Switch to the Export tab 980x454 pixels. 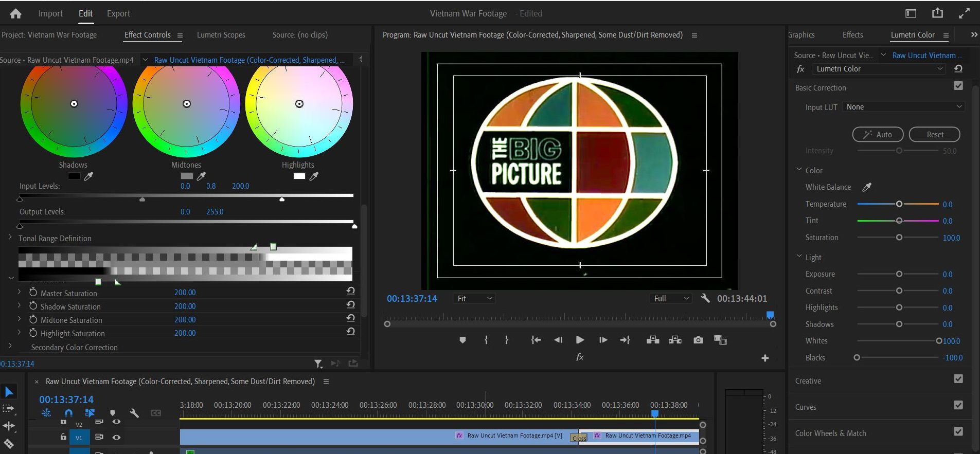pos(118,13)
